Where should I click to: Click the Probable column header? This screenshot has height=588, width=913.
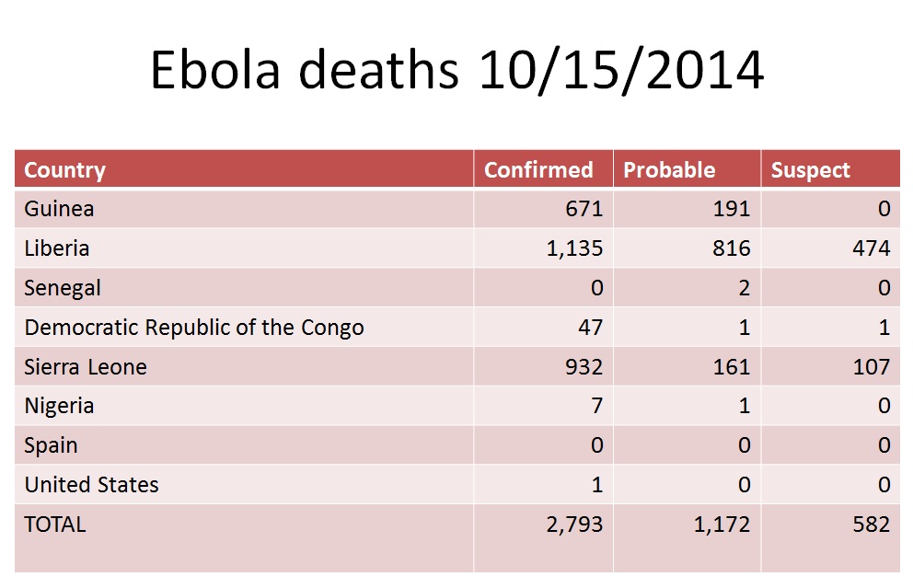coord(669,170)
